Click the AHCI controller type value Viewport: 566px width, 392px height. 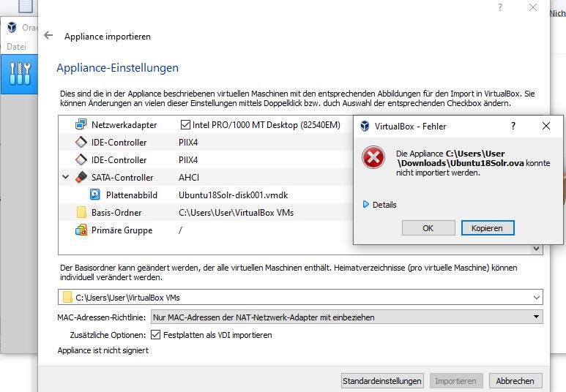(188, 178)
